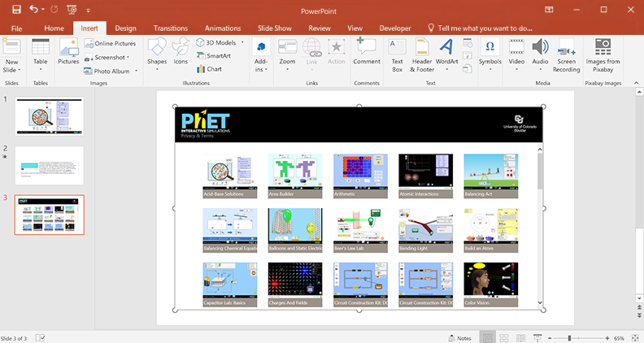Insert Pictures from device

click(x=68, y=51)
